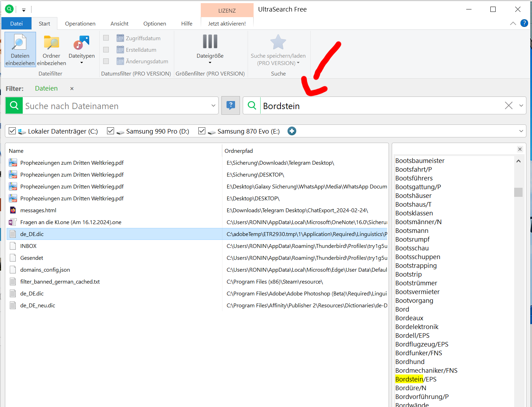Switch to the Optionen tab
Screen dimensions: 532x407
click(155, 23)
